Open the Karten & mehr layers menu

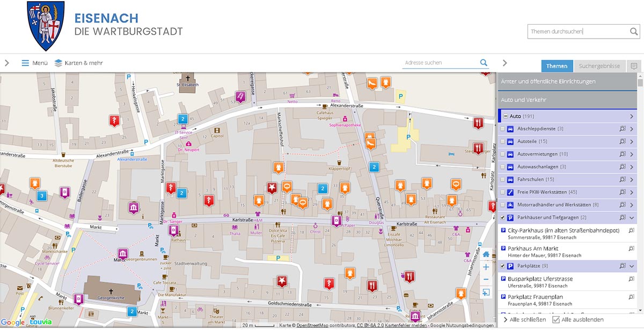click(x=78, y=63)
